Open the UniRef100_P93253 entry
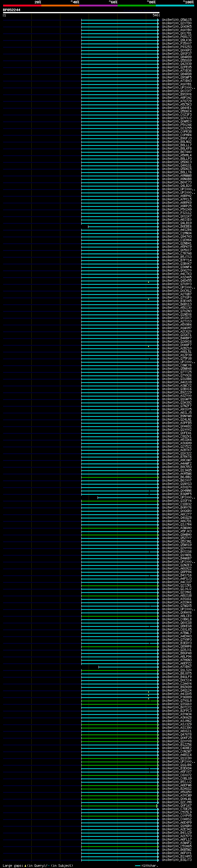The height and width of the screenshot is (868, 197). click(176, 47)
